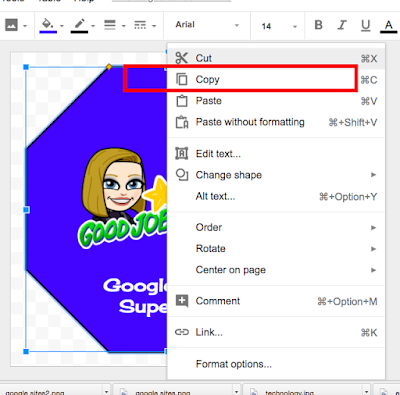Screen dimensions: 400x395
Task: Click the Center on page submenu arrow
Action: (373, 270)
